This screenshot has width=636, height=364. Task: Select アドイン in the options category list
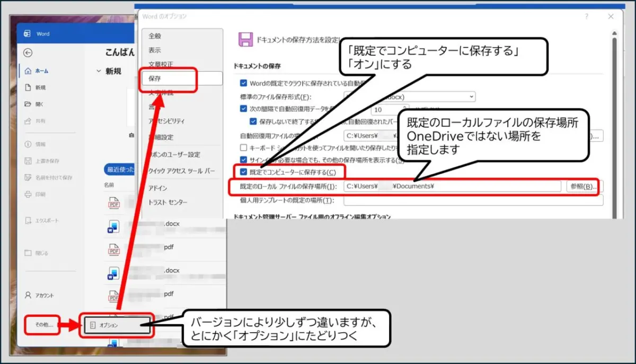157,188
